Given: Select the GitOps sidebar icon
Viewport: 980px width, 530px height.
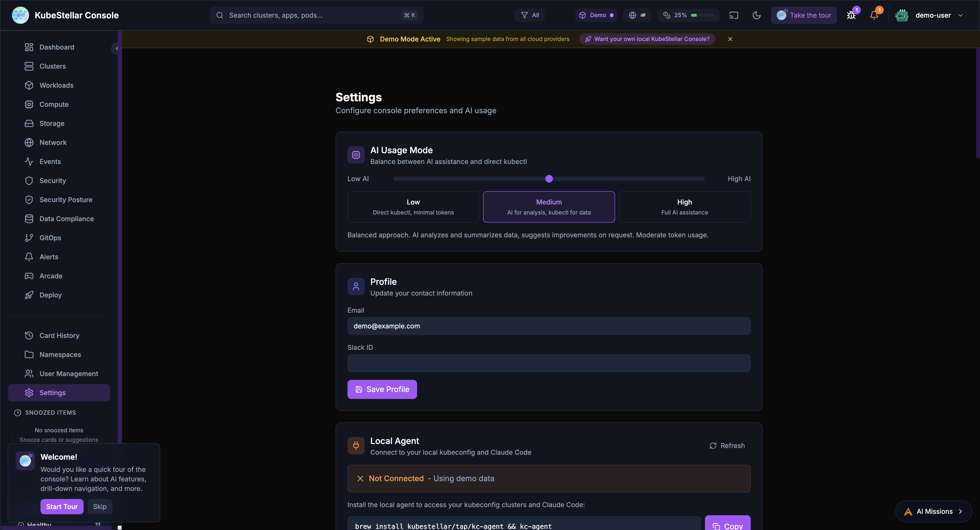Looking at the screenshot, I should [x=30, y=237].
